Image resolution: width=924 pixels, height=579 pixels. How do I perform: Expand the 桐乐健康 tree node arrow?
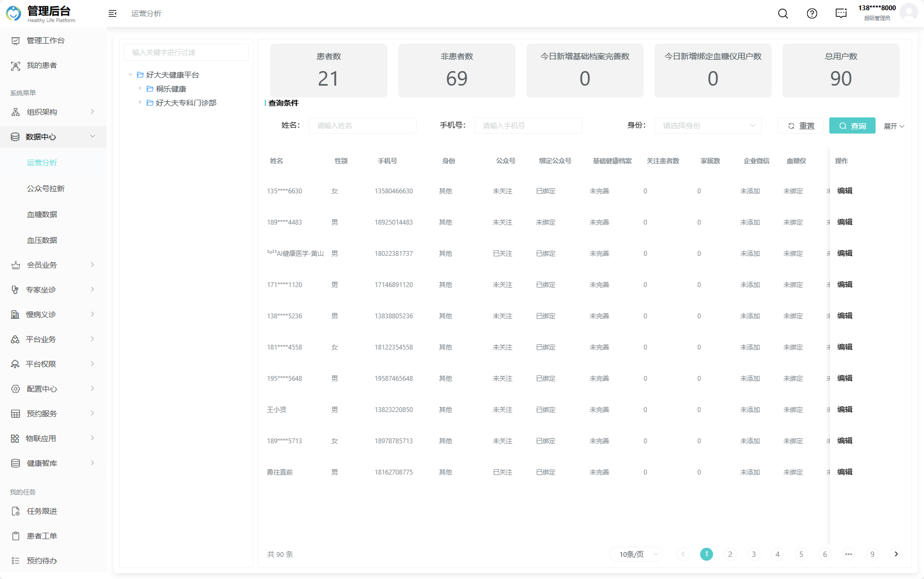(140, 88)
